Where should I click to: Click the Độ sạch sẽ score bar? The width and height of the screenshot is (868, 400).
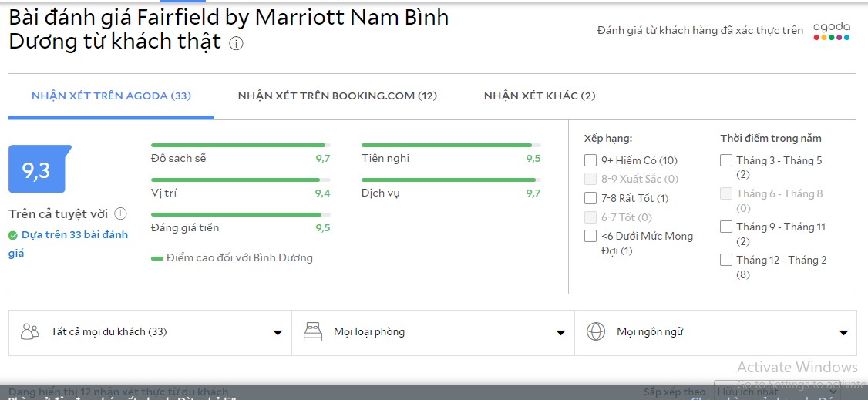point(241,145)
